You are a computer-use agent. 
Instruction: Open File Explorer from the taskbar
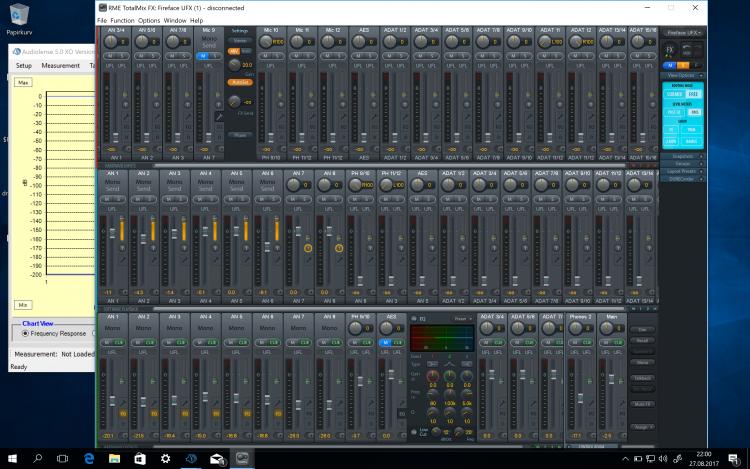(x=115, y=457)
